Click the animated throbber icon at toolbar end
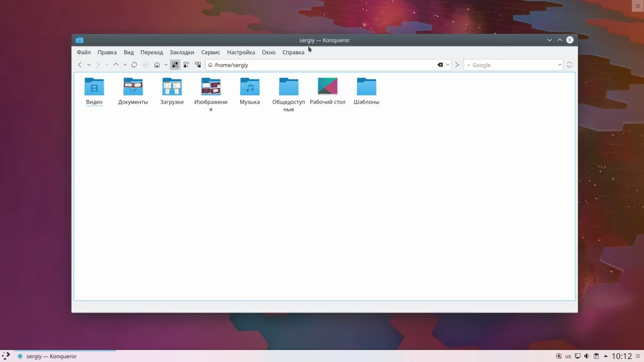The height and width of the screenshot is (362, 644). [x=569, y=65]
